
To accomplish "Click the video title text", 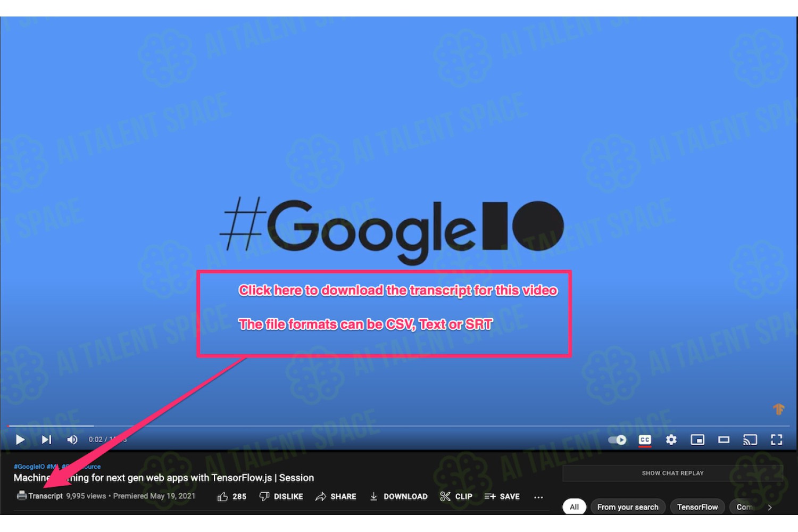I will [164, 478].
